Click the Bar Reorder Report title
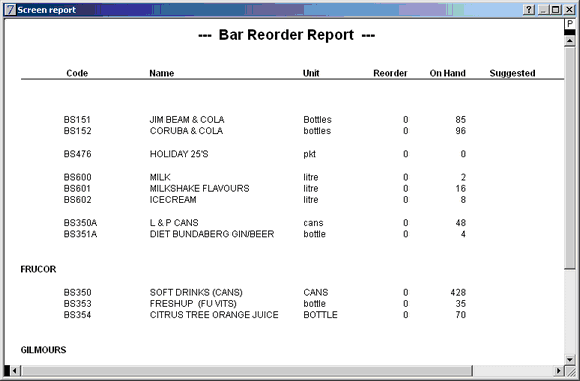Screen dimensions: 580x381 point(286,35)
